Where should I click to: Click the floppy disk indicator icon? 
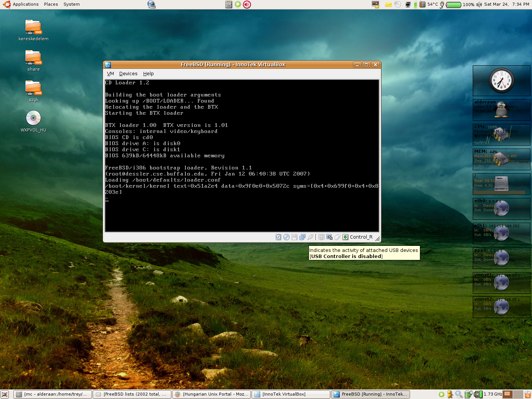[294, 237]
